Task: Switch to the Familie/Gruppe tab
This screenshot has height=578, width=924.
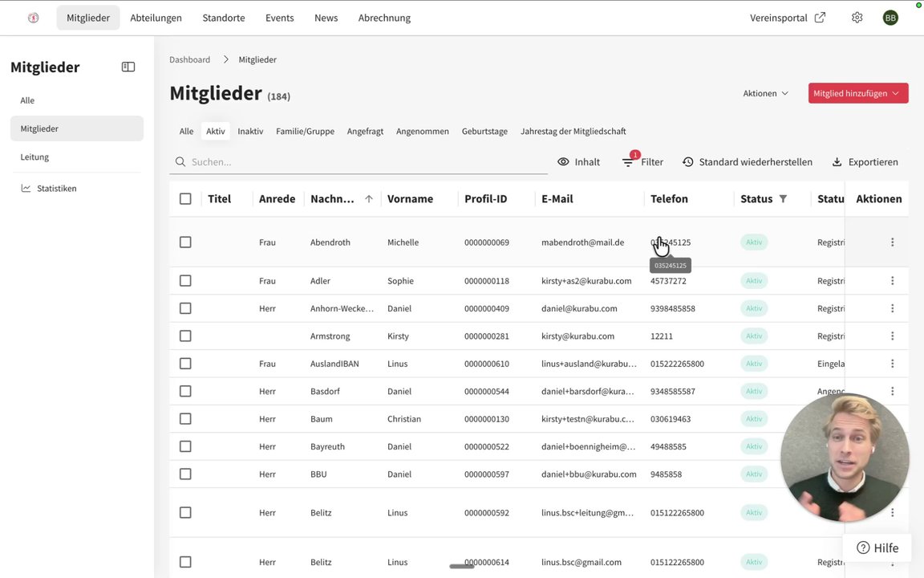Action: (306, 131)
